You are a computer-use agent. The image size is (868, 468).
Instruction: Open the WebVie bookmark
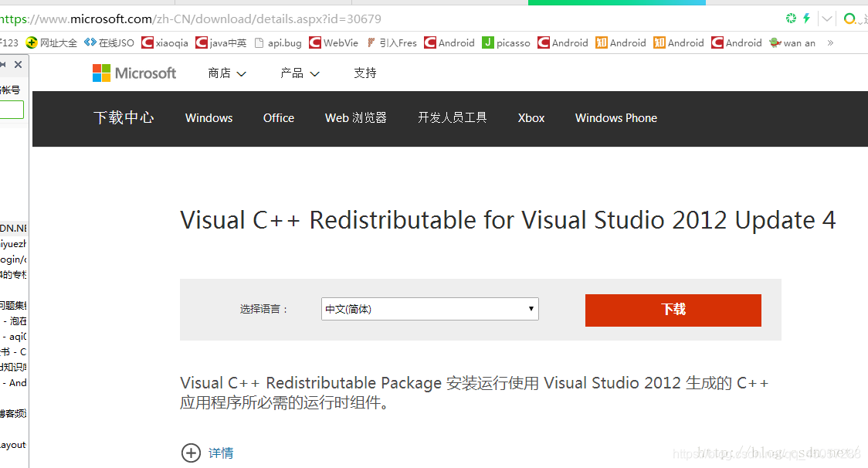click(x=334, y=42)
